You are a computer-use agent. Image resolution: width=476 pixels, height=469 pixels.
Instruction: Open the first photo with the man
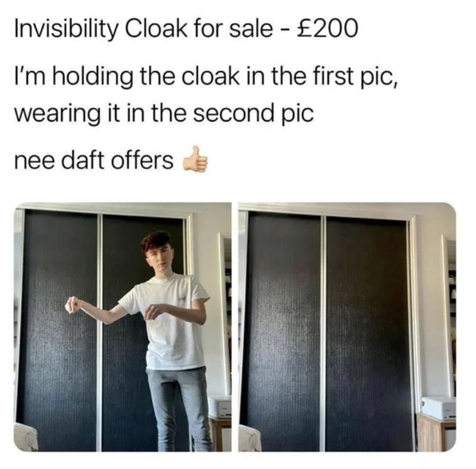[123, 327]
